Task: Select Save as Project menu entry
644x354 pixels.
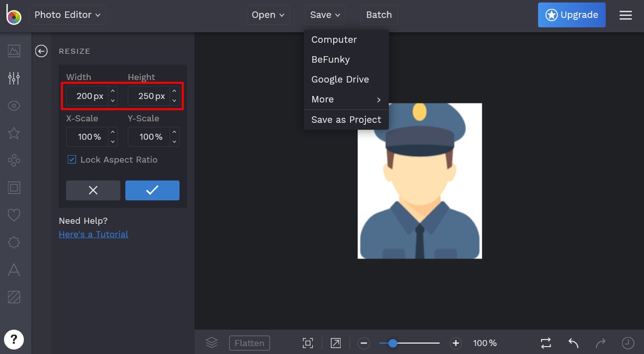Action: click(346, 119)
